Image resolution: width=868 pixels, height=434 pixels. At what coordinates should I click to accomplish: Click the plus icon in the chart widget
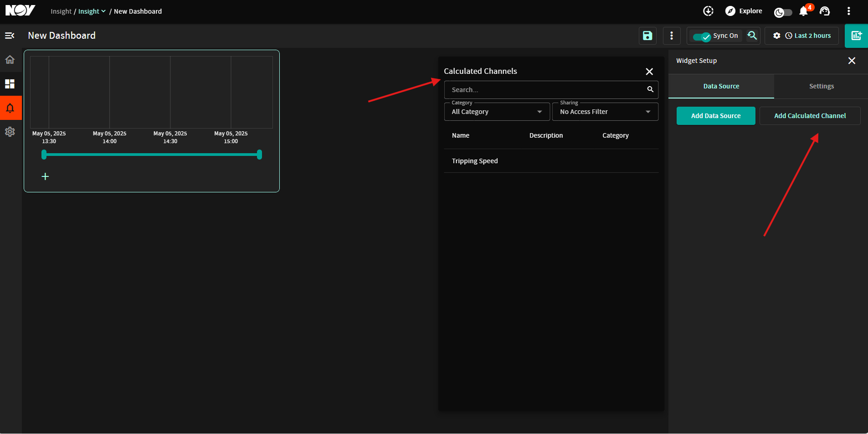(45, 176)
